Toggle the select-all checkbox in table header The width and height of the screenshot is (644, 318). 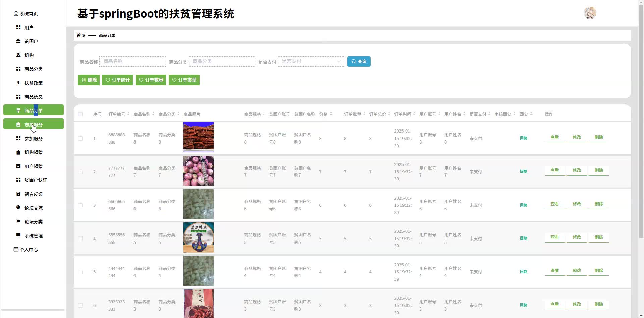(80, 114)
